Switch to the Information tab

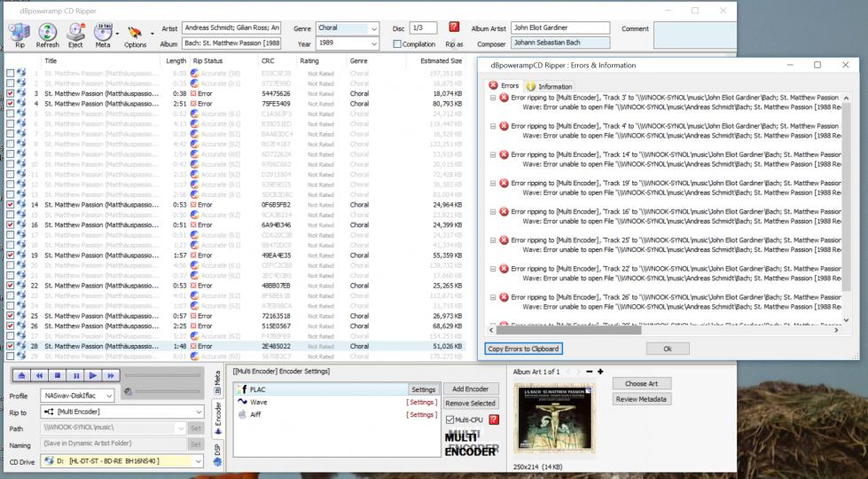[549, 86]
